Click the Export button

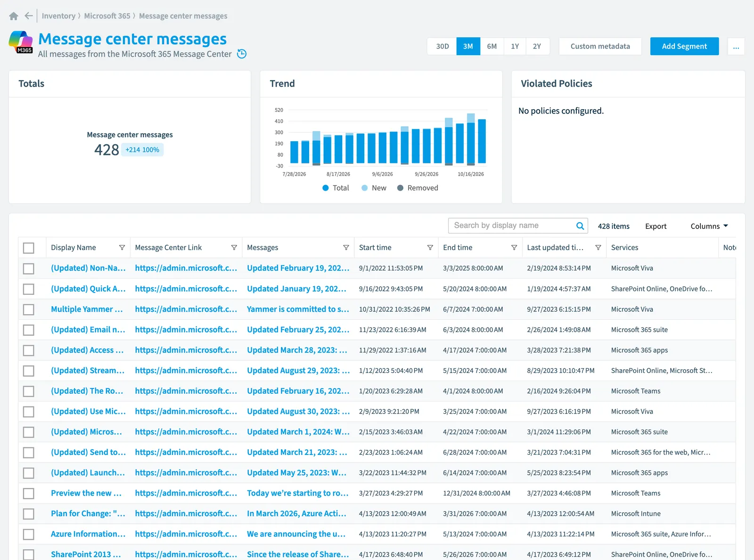click(656, 226)
